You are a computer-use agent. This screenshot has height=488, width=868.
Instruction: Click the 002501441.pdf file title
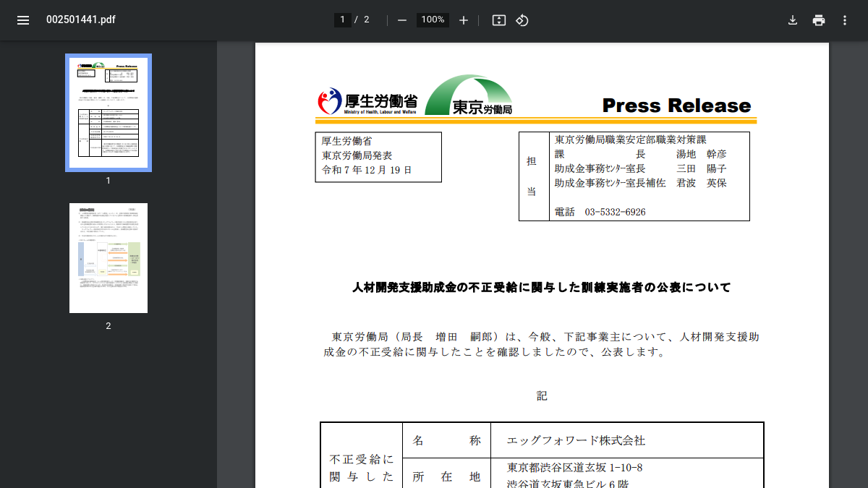pyautogui.click(x=81, y=20)
